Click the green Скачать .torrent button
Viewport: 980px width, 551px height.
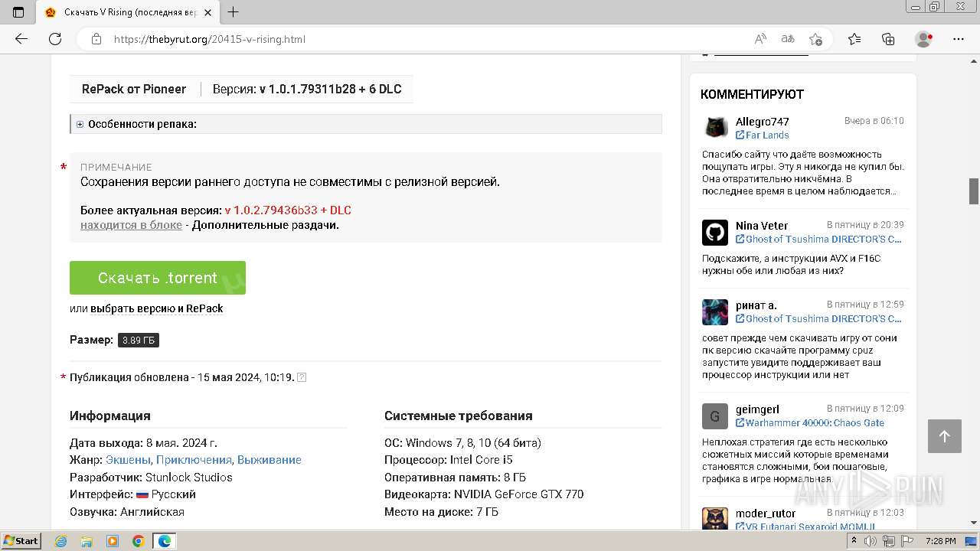coord(158,278)
